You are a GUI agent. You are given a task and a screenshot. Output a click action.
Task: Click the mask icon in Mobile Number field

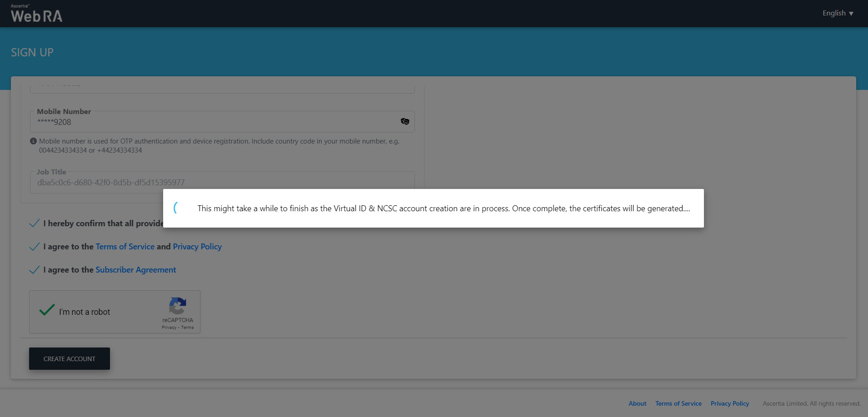tap(405, 121)
